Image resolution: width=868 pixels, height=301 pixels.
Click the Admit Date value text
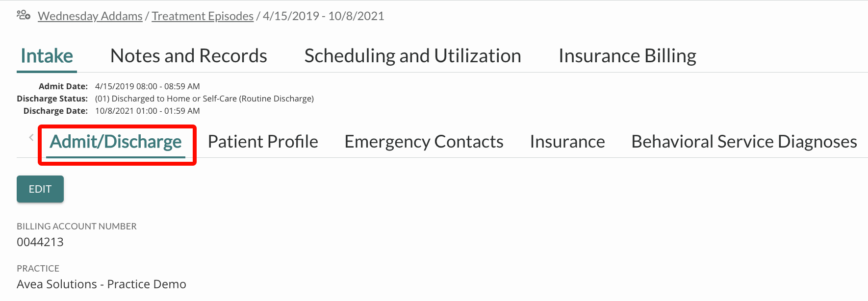coord(148,86)
